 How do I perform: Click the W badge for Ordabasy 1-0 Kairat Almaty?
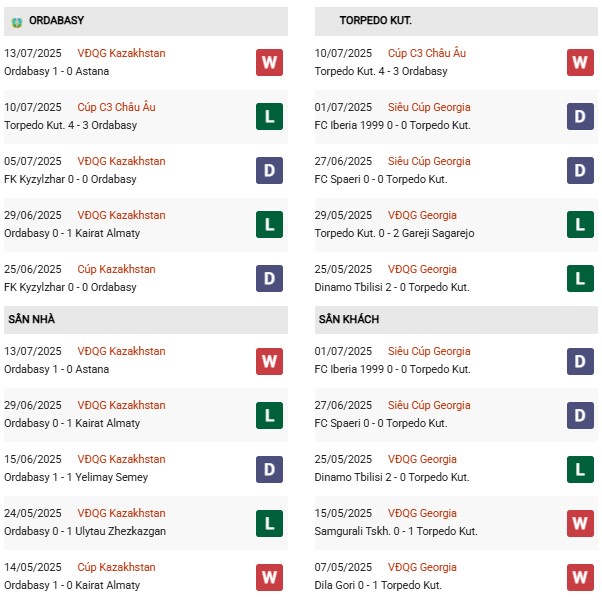coord(269,577)
